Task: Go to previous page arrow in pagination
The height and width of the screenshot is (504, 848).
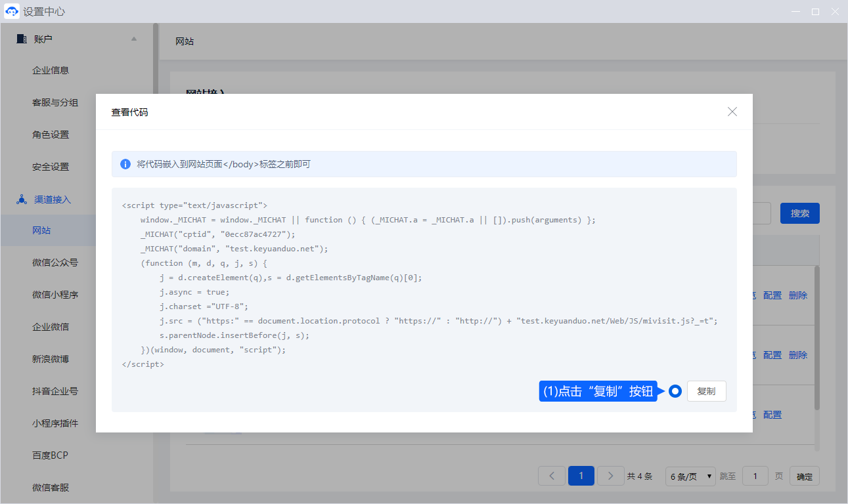Action: [552, 476]
